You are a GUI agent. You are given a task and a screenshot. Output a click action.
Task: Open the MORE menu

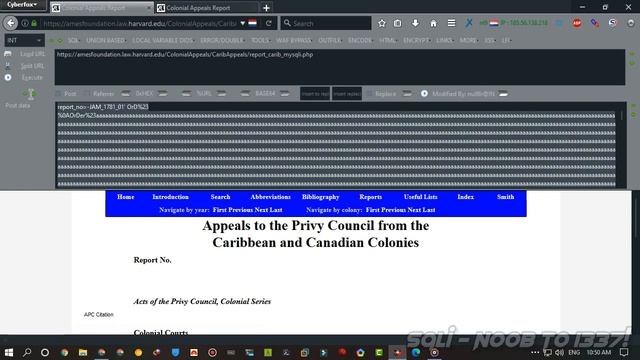(468, 40)
